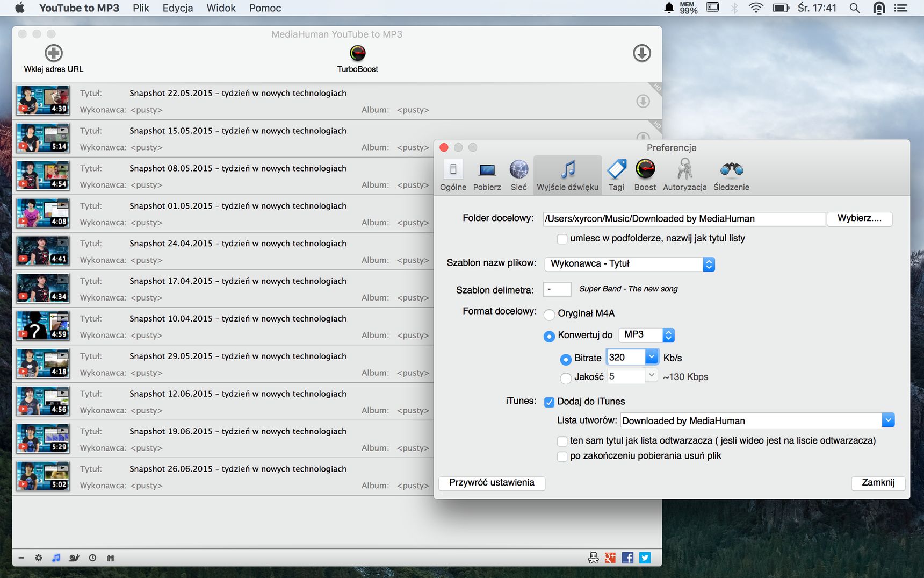Open the MP3 format dropdown

pos(646,335)
